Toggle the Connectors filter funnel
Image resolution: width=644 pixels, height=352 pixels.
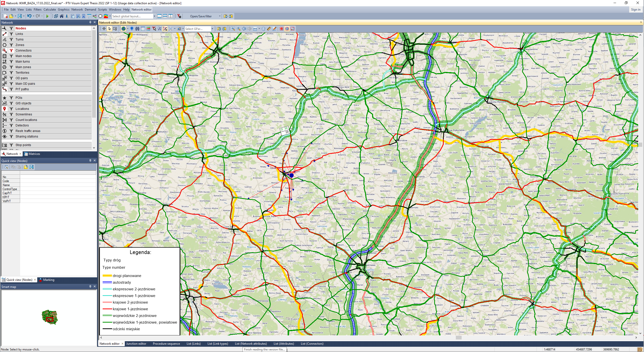(x=11, y=51)
